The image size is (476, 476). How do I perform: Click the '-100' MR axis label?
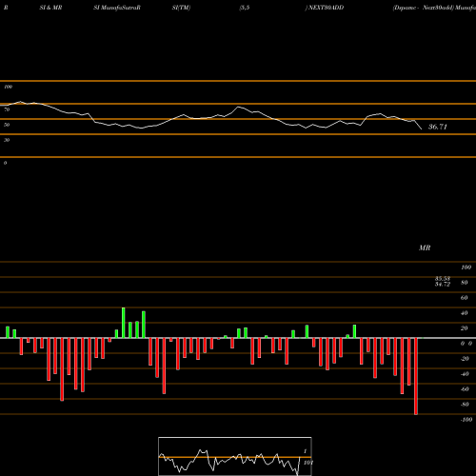[x=466, y=420]
